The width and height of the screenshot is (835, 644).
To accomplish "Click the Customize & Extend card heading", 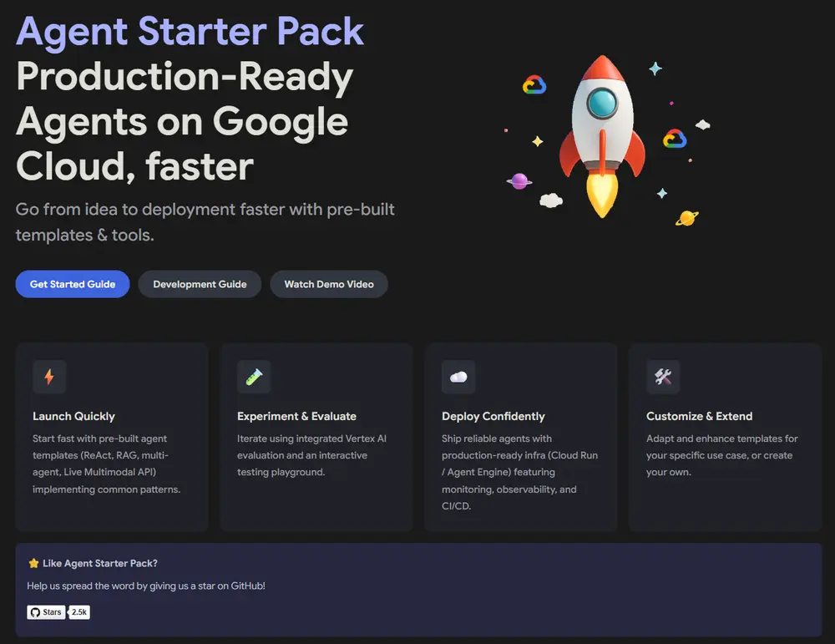I will tap(699, 416).
